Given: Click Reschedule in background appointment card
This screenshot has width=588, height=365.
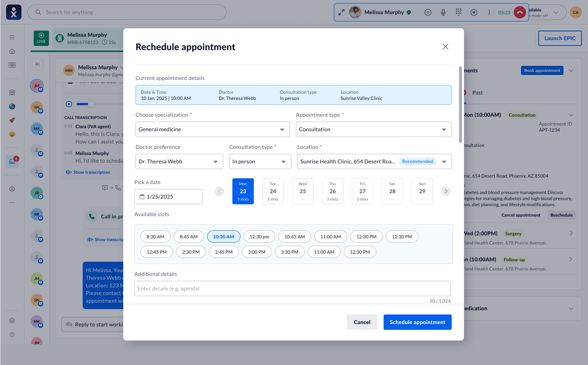Looking at the screenshot, I should 562,215.
